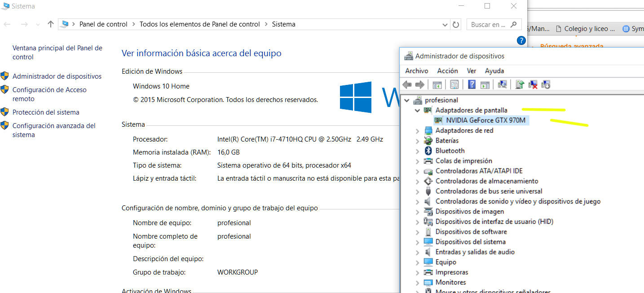
Task: Select the Impresoras category icon
Action: pyautogui.click(x=428, y=272)
